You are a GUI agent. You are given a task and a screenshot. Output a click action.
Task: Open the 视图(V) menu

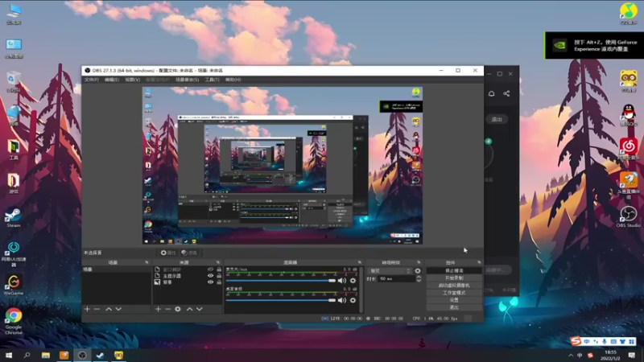(133, 80)
